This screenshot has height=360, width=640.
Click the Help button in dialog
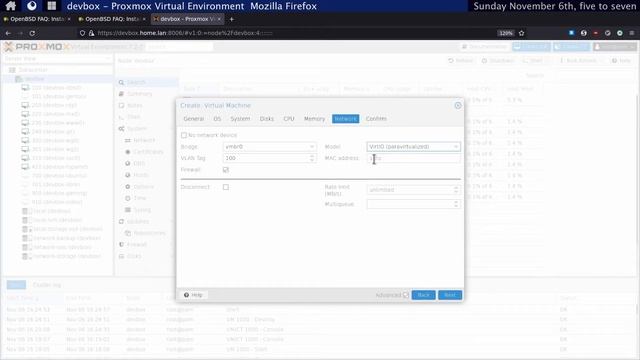coord(193,295)
